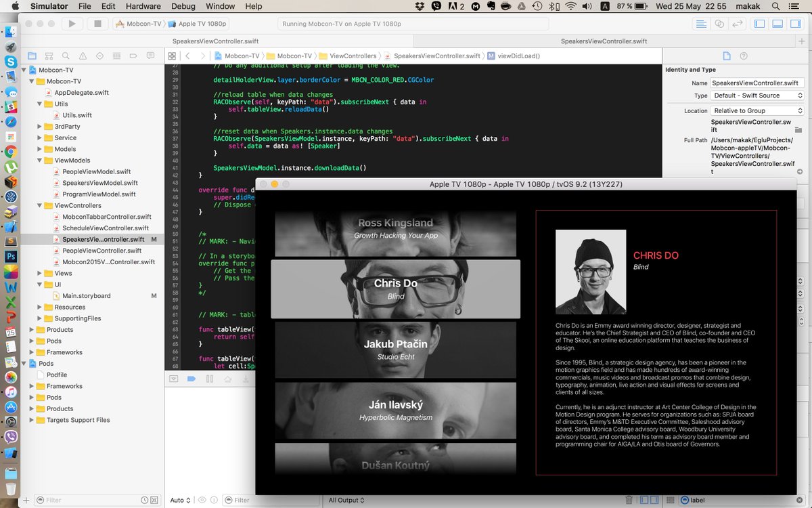Image resolution: width=812 pixels, height=508 pixels.
Task: Expand the Models folder
Action: coord(39,149)
